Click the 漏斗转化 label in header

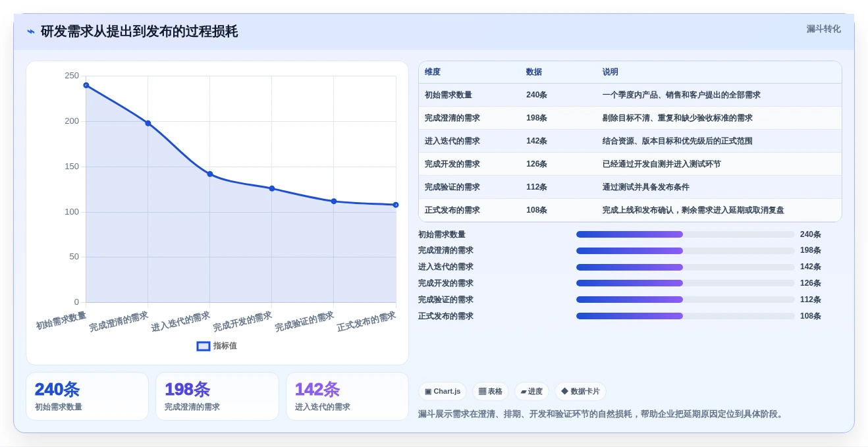(x=823, y=29)
